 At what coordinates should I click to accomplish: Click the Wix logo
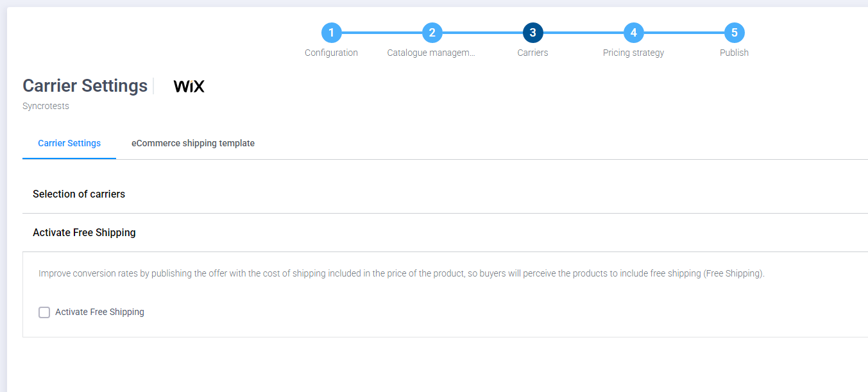pyautogui.click(x=189, y=86)
